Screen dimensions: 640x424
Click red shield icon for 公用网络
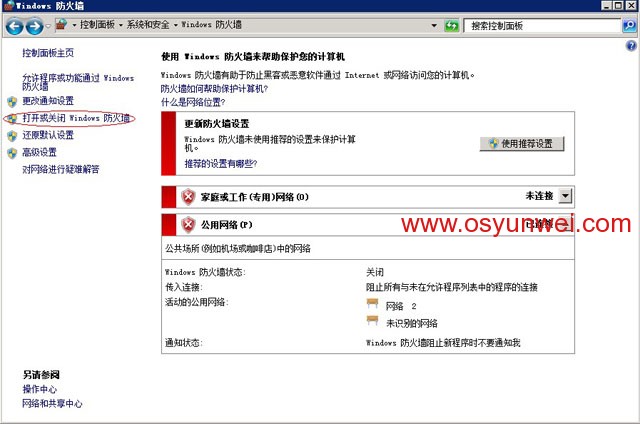tap(188, 224)
